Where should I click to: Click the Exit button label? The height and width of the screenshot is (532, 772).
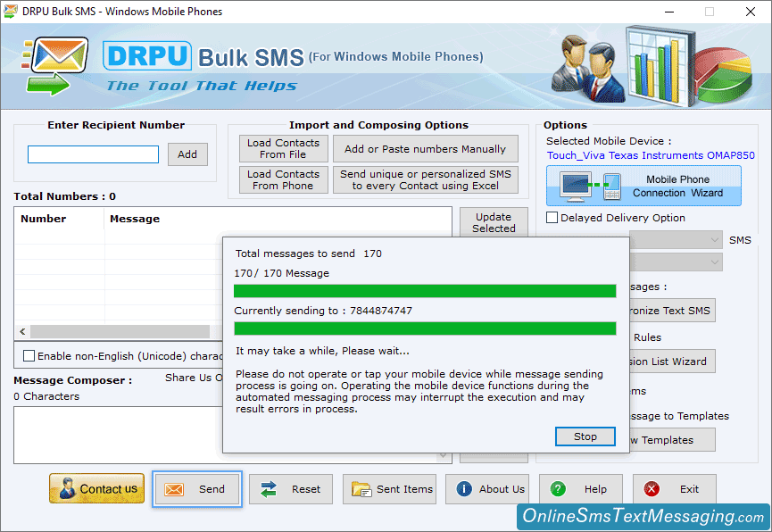click(689, 489)
